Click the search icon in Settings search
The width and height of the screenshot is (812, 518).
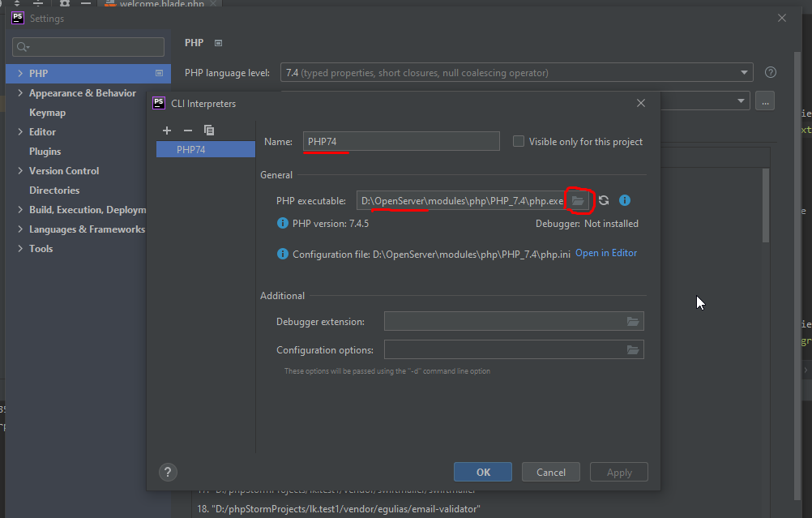(22, 47)
